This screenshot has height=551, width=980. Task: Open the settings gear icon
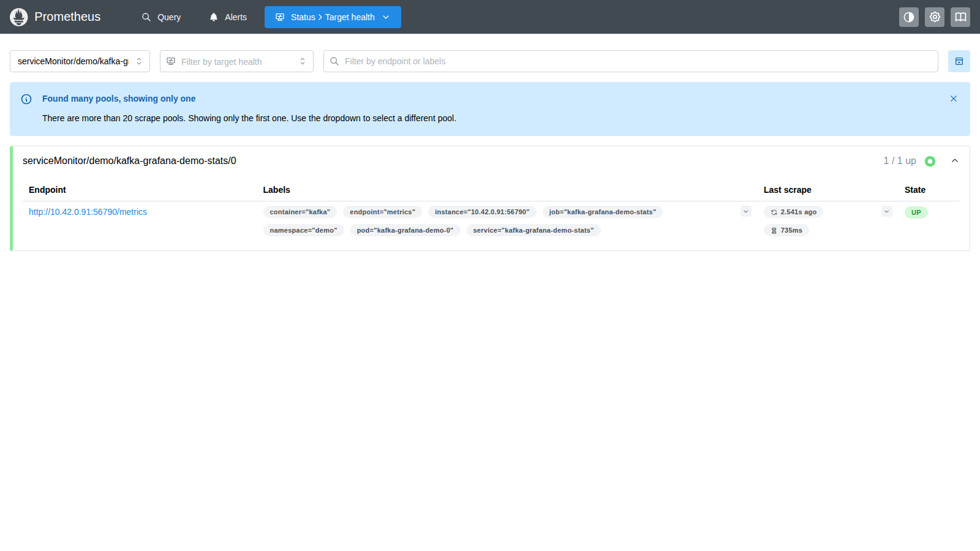pyautogui.click(x=935, y=17)
